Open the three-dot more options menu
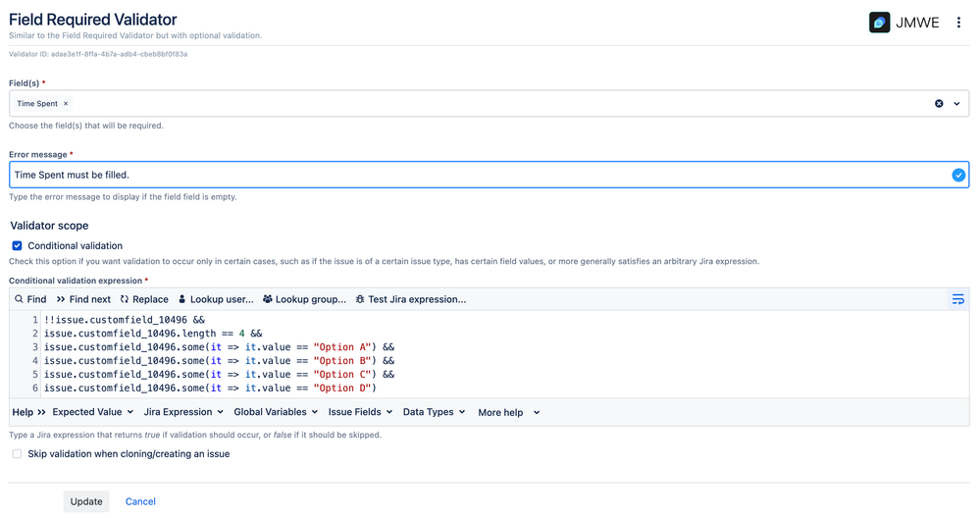980x518 pixels. click(x=958, y=23)
